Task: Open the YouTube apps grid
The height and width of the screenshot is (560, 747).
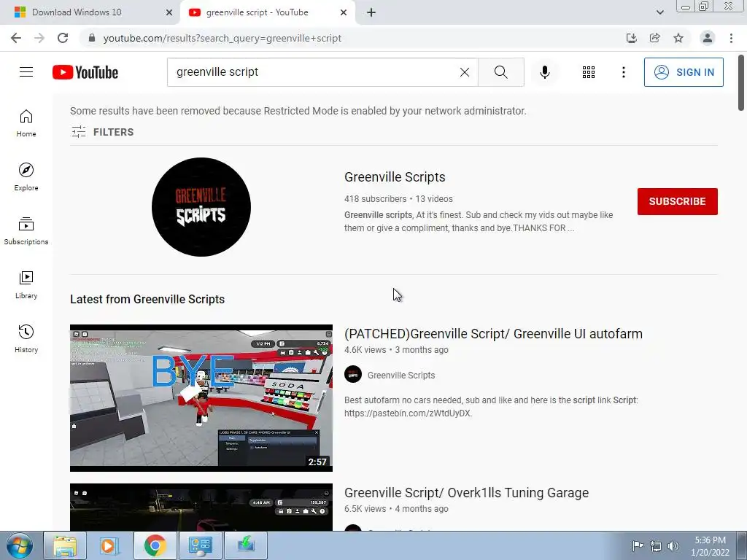Action: 589,72
